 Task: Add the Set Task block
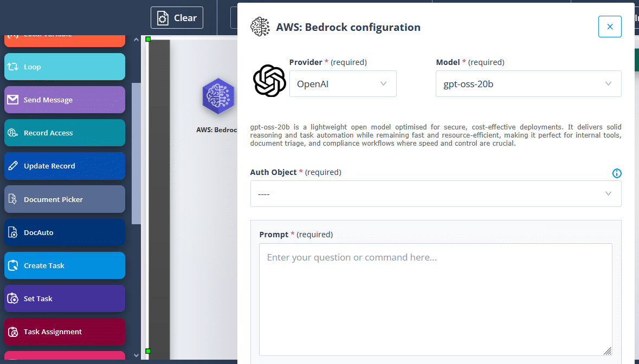coord(65,298)
